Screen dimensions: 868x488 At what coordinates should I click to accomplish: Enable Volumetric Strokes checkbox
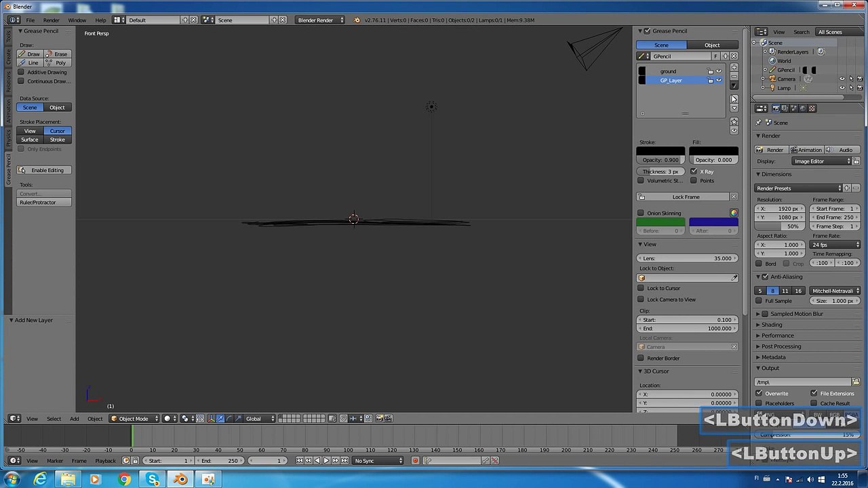pos(641,181)
